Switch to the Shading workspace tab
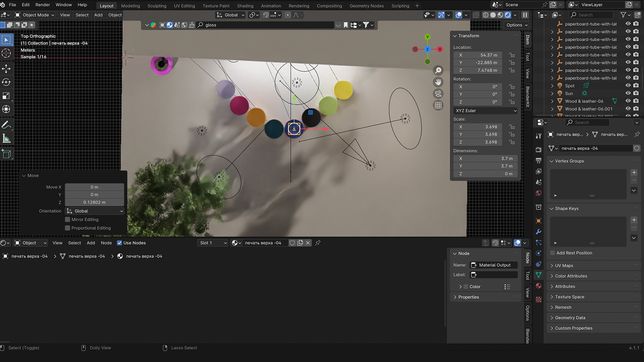644x362 pixels. pos(245,6)
